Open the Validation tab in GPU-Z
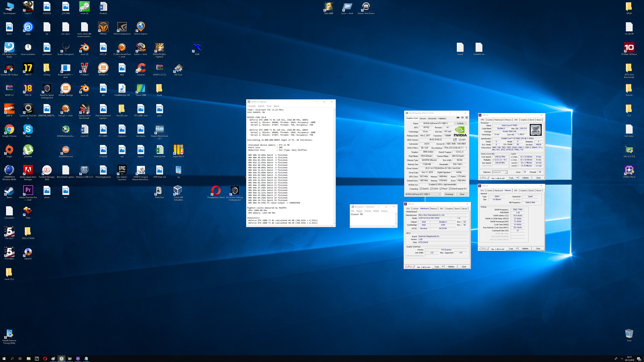644x362 pixels. [x=442, y=118]
